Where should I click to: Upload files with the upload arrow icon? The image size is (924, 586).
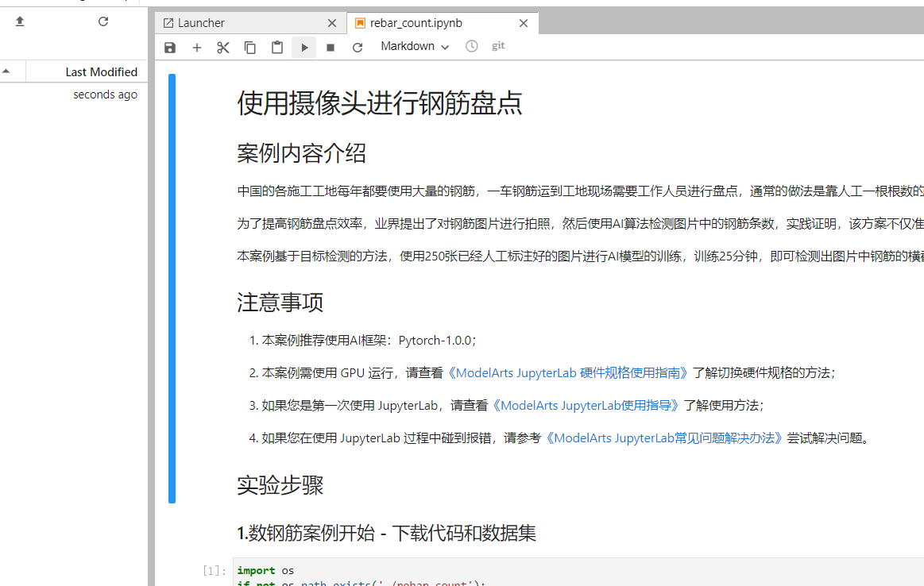click(x=19, y=21)
